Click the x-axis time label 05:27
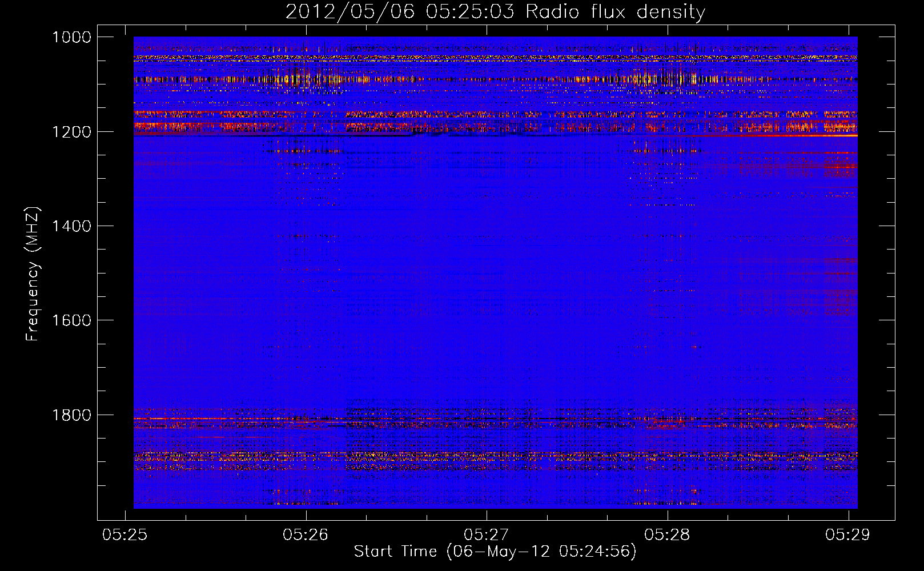 click(487, 535)
